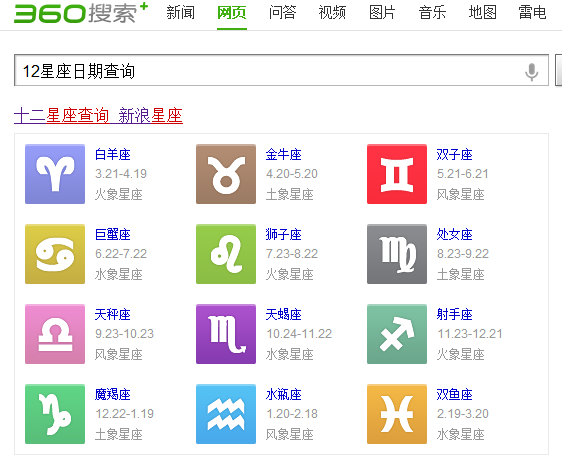Screen dimensions: 562x473
Task: Click 土象星座 under 魔羯座
Action: 119,434
